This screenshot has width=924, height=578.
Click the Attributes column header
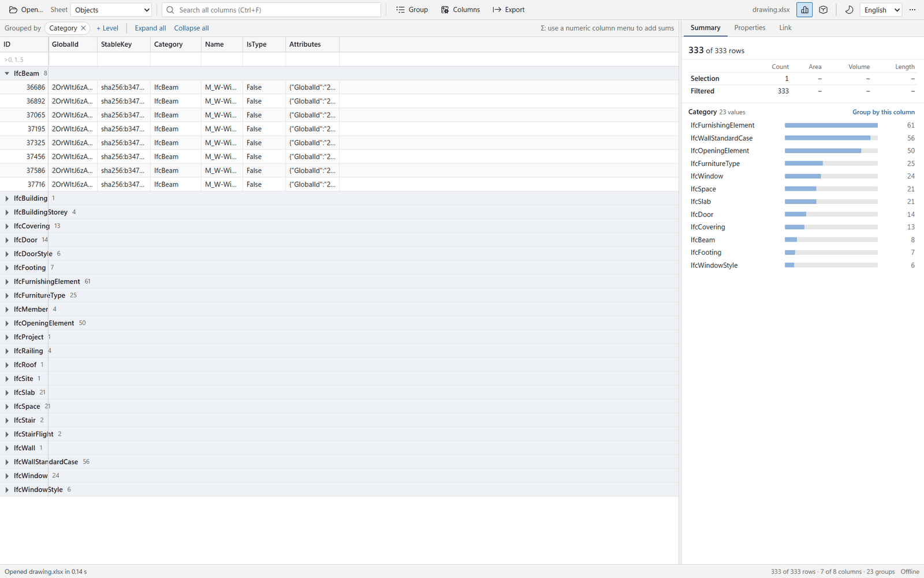point(312,45)
